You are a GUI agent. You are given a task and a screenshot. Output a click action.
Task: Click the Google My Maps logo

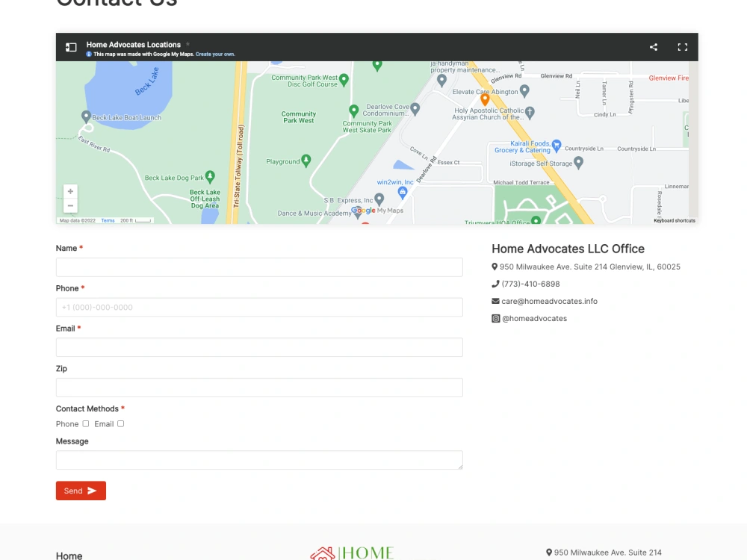point(377,211)
